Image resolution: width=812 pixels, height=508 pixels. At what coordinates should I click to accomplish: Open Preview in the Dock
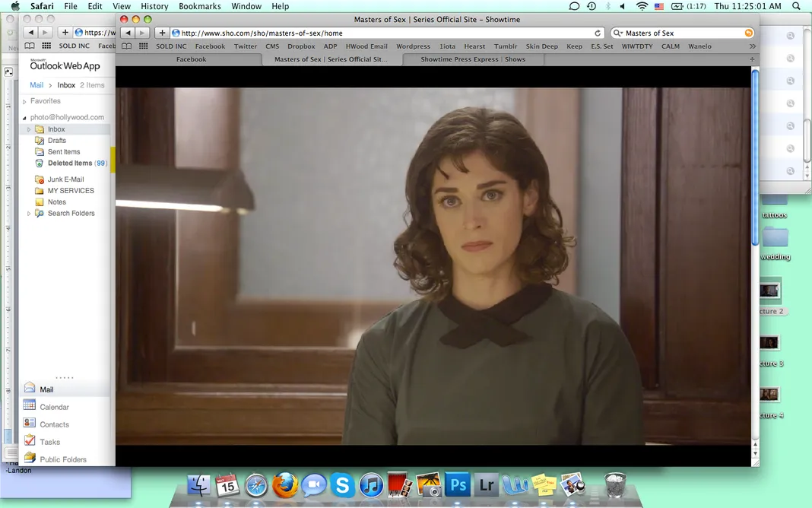tap(573, 485)
